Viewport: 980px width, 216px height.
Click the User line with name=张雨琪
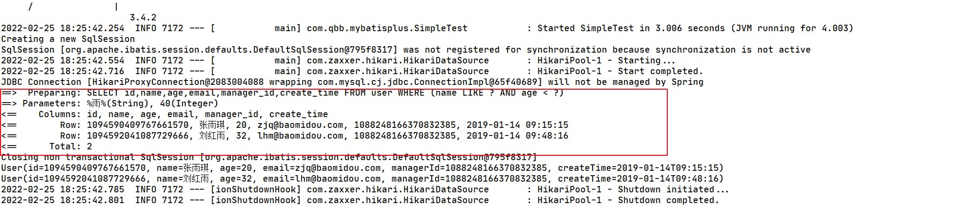[362, 168]
